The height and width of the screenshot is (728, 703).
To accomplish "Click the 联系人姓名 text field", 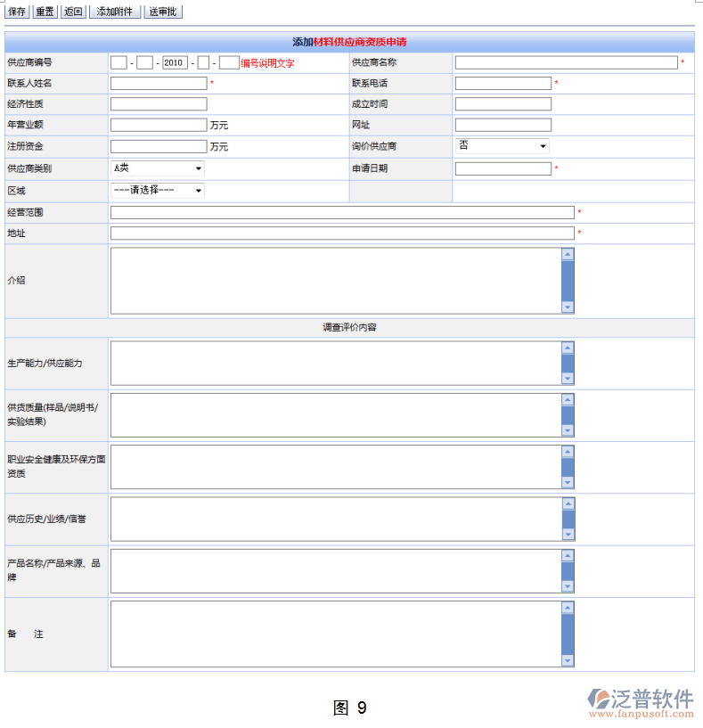I will (x=159, y=84).
